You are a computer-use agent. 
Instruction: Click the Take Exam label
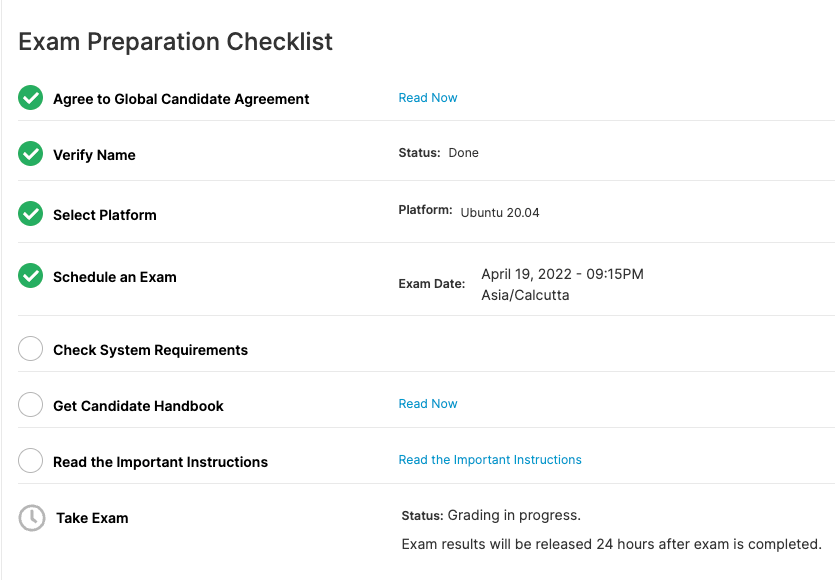[x=92, y=518]
